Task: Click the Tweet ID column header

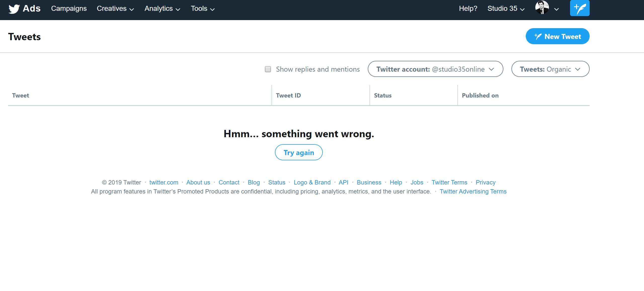Action: (288, 95)
